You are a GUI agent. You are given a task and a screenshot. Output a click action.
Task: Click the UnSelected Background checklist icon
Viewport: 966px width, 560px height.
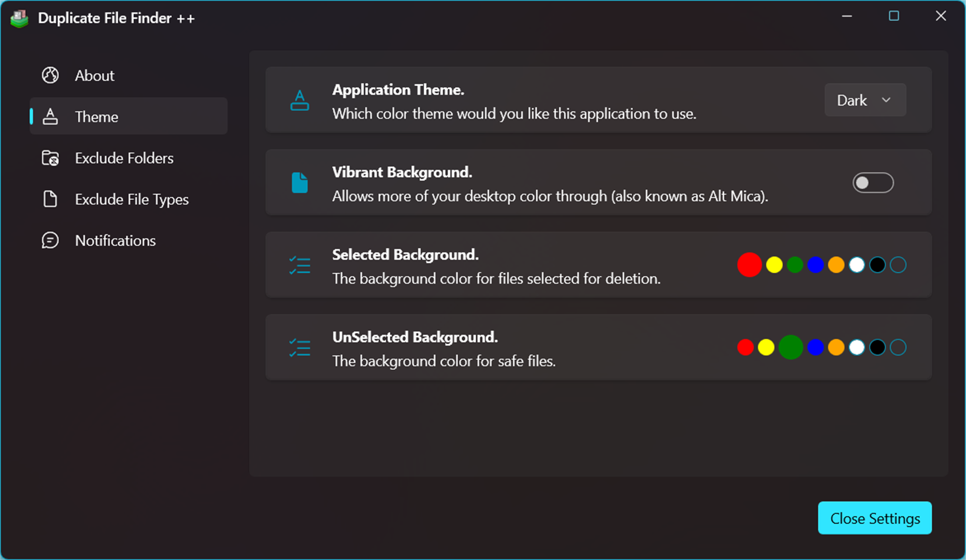[300, 347]
